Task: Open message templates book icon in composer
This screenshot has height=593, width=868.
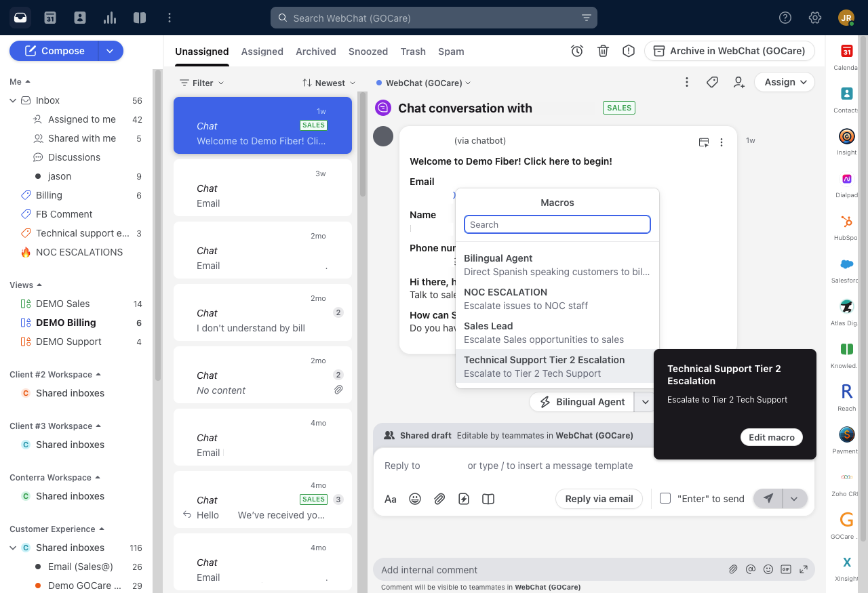Action: 488,499
